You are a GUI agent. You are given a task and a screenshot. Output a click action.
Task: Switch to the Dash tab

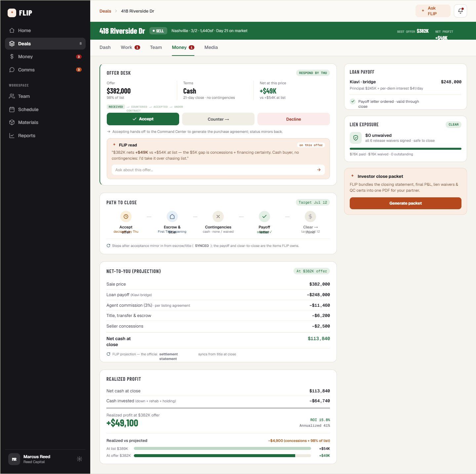(x=105, y=47)
